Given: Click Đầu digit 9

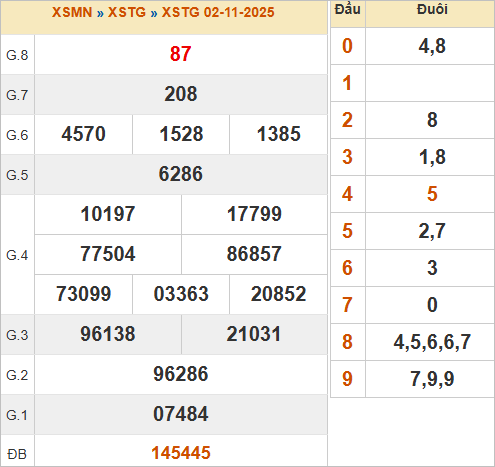Looking at the screenshot, I should click(347, 379).
